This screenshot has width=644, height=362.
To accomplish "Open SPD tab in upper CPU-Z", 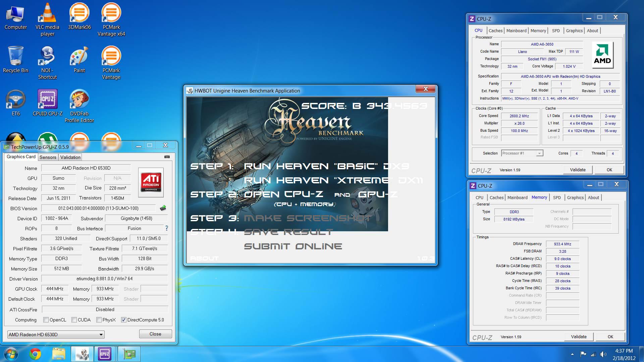I will pyautogui.click(x=556, y=31).
